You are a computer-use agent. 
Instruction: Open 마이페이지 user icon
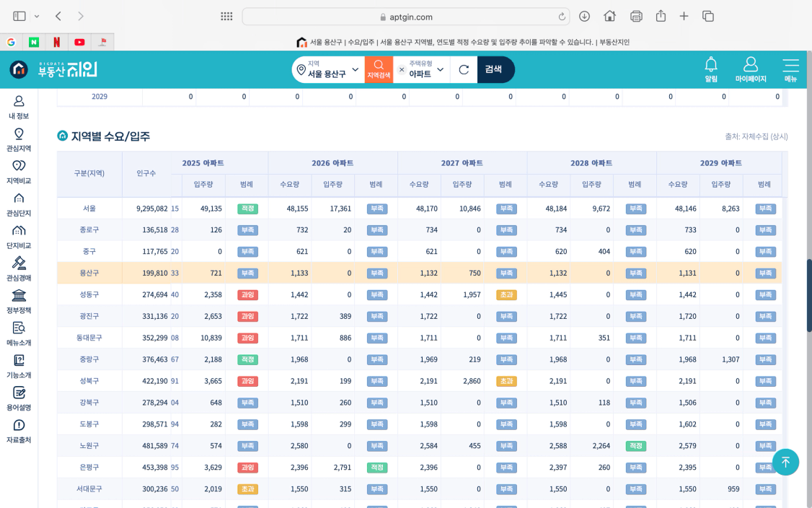coord(751,69)
